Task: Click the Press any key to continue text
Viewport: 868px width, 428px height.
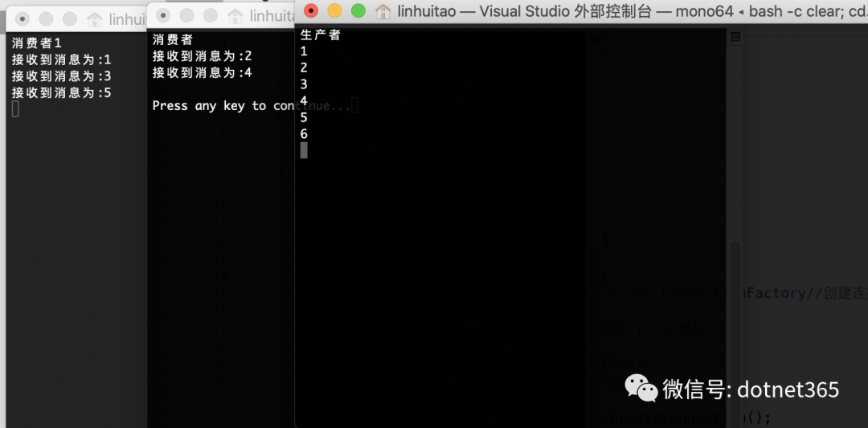Action: click(x=252, y=106)
